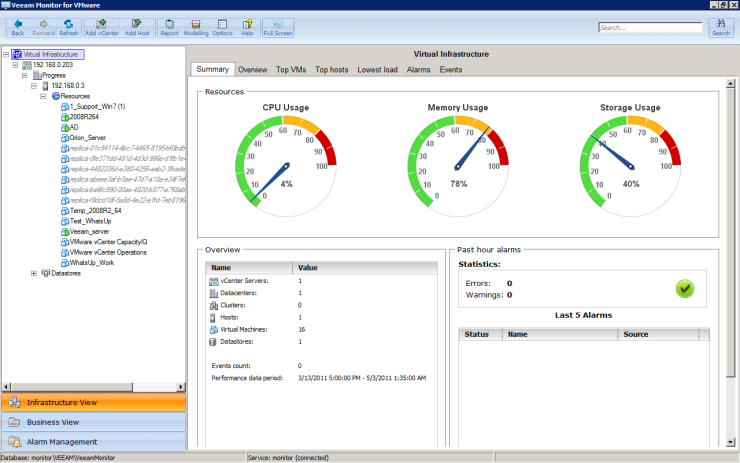Select the Temp_2008R2_64 VM

(x=95, y=210)
